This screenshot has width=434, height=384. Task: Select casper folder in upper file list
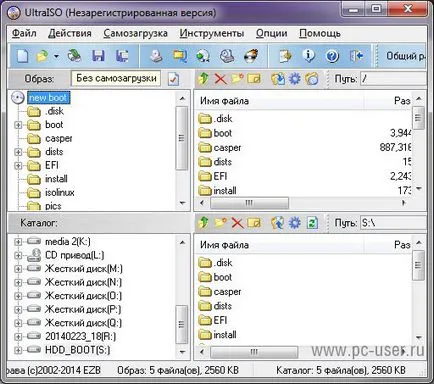pyautogui.click(x=227, y=148)
